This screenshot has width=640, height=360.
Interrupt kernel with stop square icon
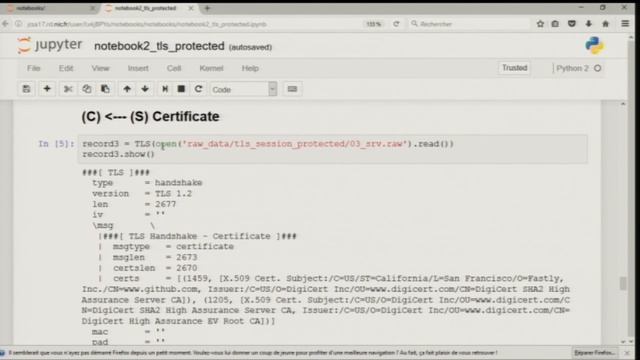pyautogui.click(x=181, y=89)
